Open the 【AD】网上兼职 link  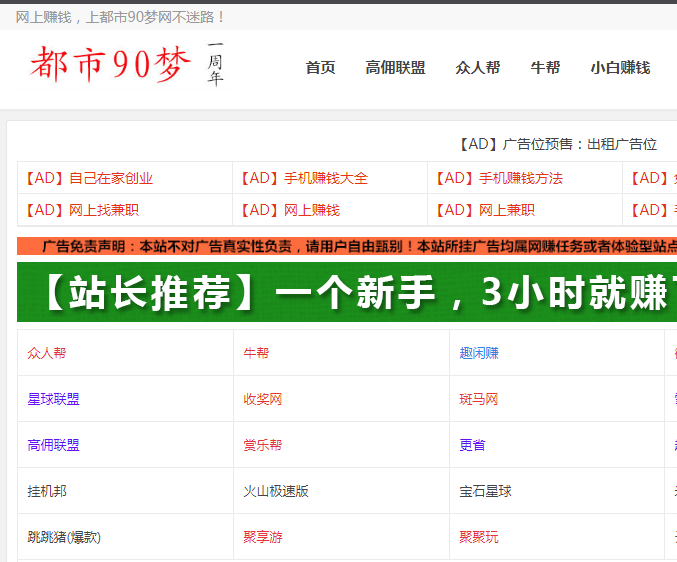pyautogui.click(x=485, y=210)
